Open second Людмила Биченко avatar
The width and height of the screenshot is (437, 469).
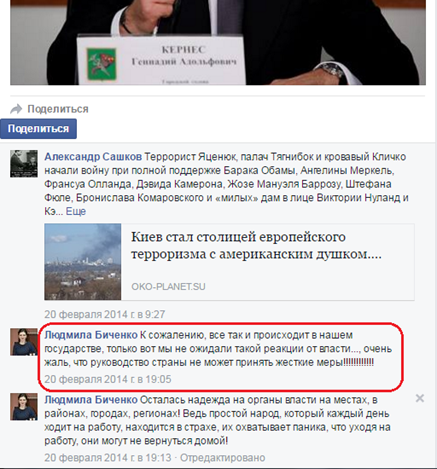coord(24,406)
